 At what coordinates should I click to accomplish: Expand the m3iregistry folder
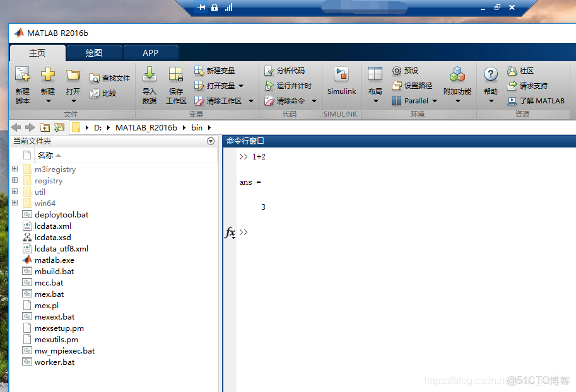pos(15,168)
